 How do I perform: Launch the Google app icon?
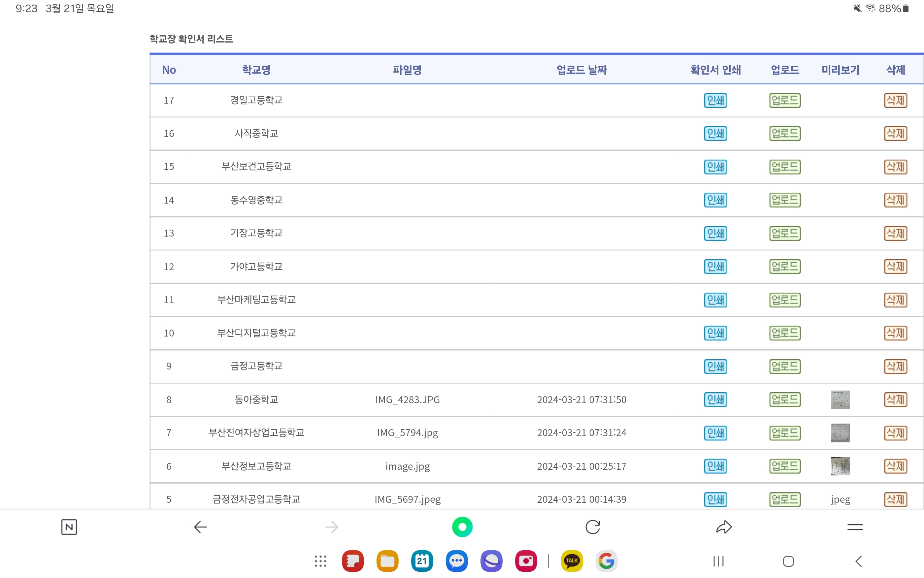pos(607,561)
